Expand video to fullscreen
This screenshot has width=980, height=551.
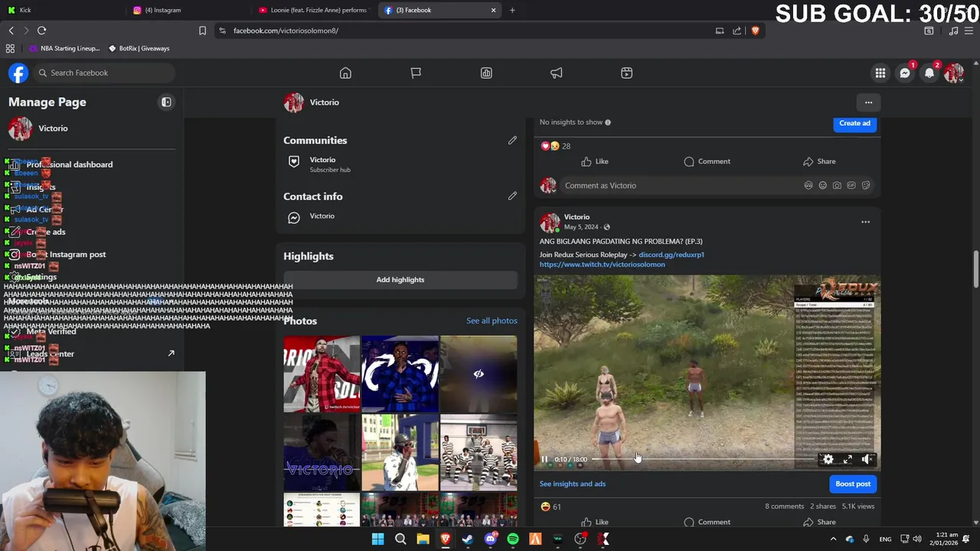click(848, 459)
